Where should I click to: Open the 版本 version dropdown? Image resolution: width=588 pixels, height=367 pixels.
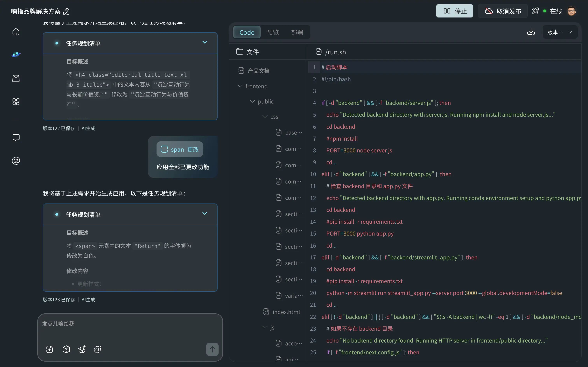(x=560, y=32)
